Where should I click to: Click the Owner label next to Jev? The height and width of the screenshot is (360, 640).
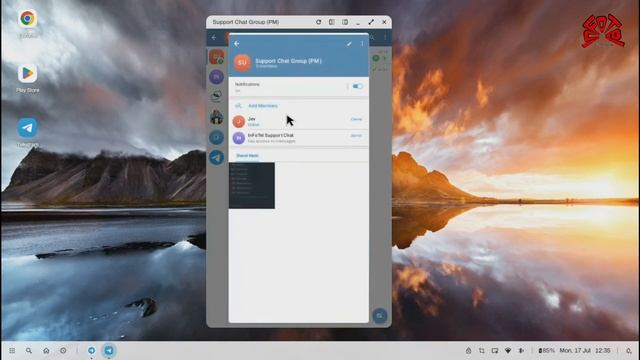356,119
